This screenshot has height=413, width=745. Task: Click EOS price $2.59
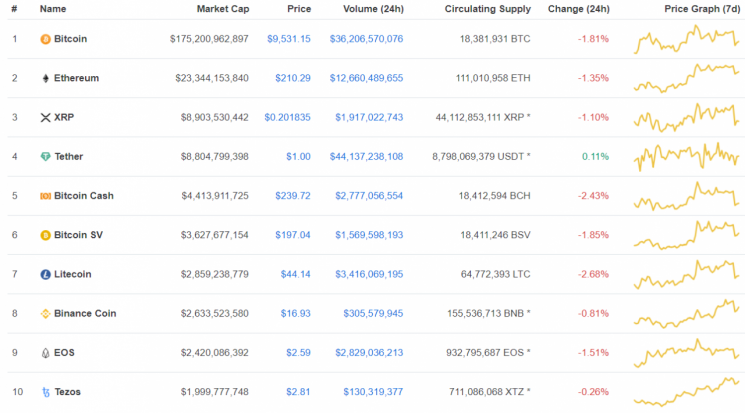click(x=298, y=353)
